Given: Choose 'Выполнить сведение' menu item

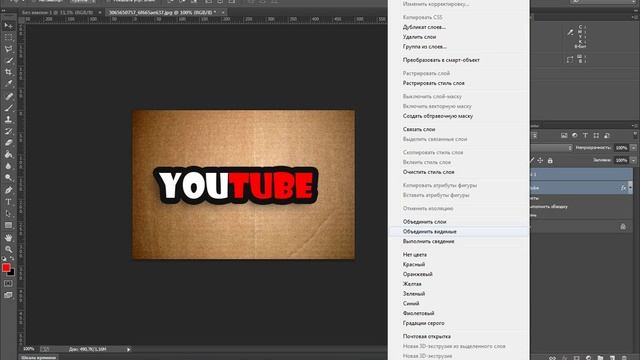Looking at the screenshot, I should coord(428,241).
